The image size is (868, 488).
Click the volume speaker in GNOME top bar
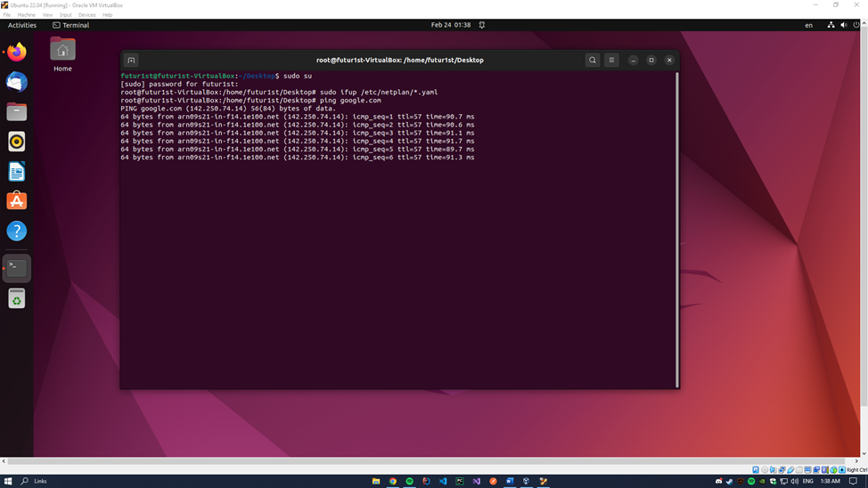[x=844, y=25]
